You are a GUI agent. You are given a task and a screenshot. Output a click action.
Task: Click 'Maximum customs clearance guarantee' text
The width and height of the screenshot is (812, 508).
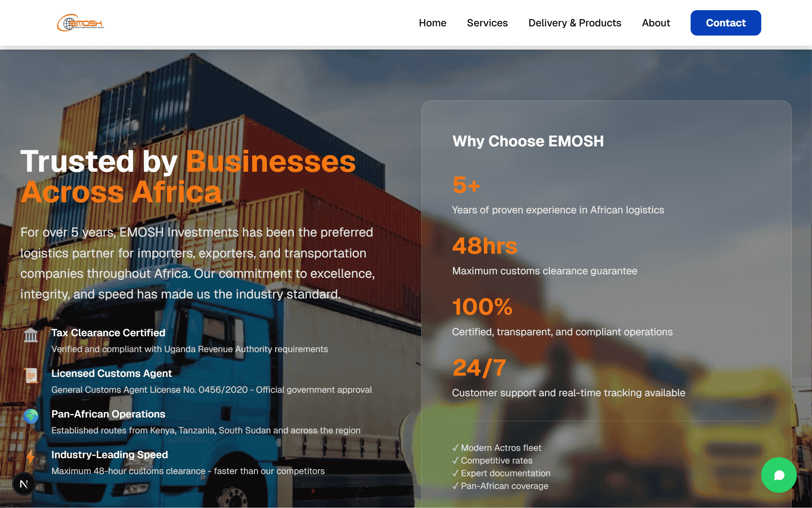[545, 271]
